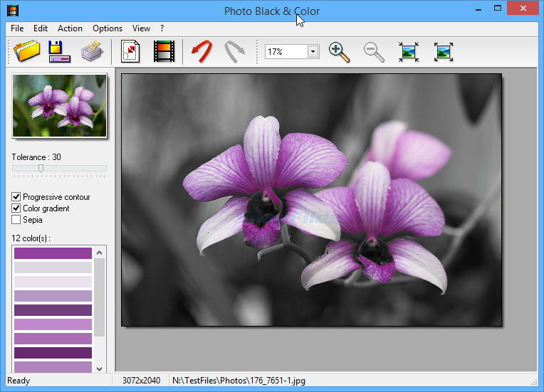This screenshot has width=544, height=392.
Task: Open the File menu
Action: [17, 28]
